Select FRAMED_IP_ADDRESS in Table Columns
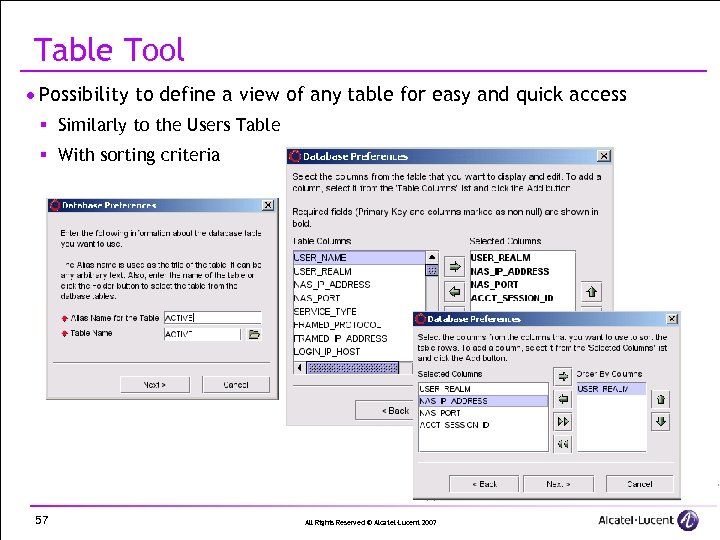Image resolution: width=720 pixels, height=540 pixels. (x=354, y=338)
